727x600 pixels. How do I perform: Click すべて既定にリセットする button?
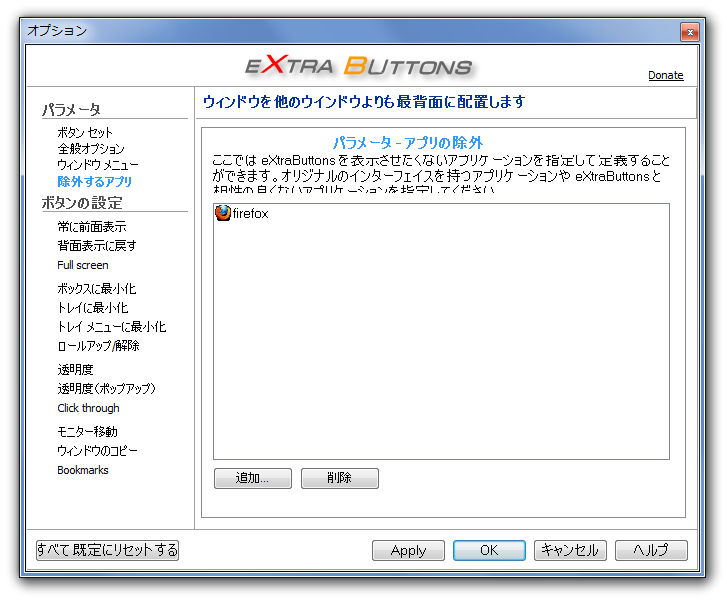coord(108,550)
